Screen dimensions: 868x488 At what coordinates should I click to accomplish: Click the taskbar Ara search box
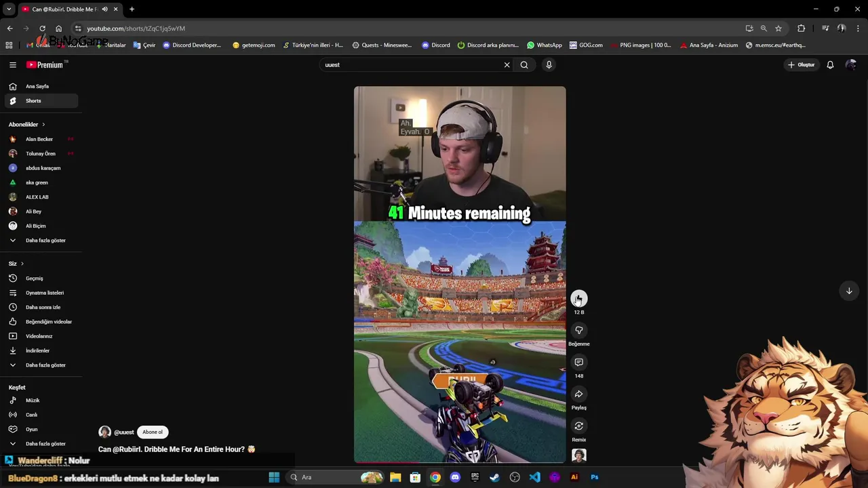tap(336, 478)
